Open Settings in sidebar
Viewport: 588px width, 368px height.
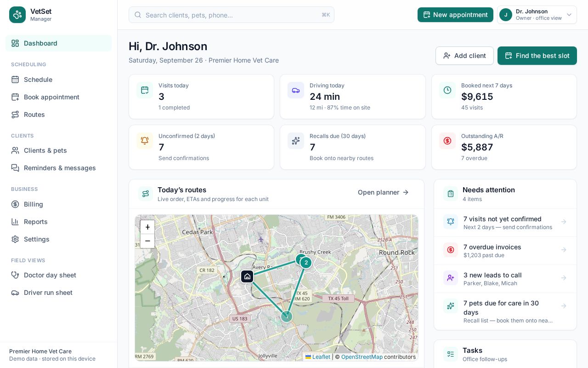point(59,239)
